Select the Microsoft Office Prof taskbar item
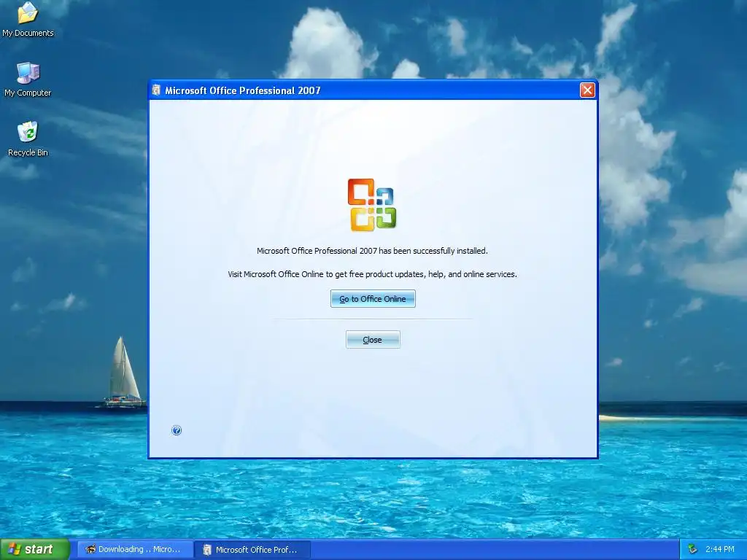Image resolution: width=747 pixels, height=560 pixels. point(253,550)
